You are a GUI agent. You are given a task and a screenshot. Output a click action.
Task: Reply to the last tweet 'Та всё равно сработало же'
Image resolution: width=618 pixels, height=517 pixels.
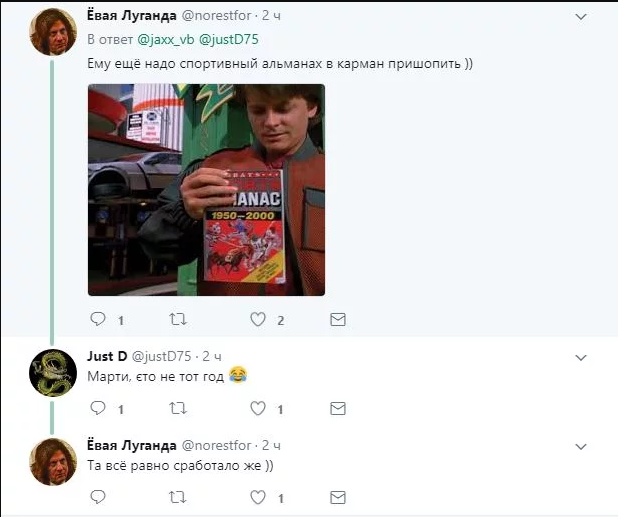tap(98, 497)
